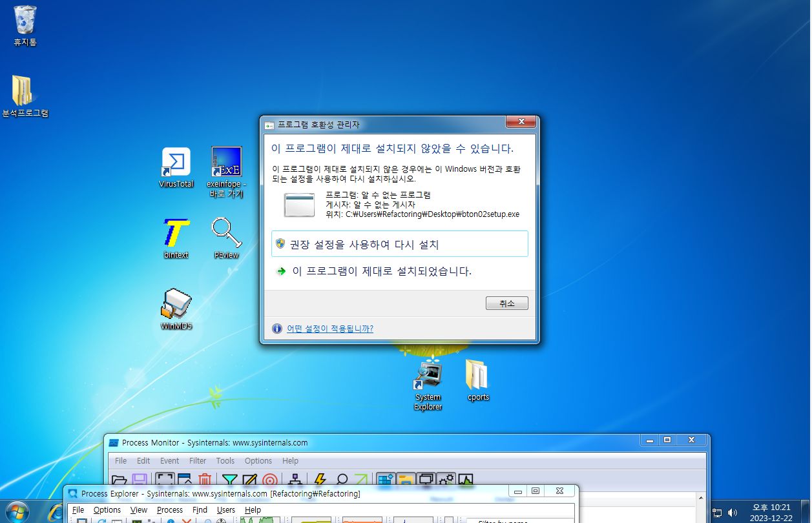
Task: Click the 취소 button
Action: (x=507, y=303)
